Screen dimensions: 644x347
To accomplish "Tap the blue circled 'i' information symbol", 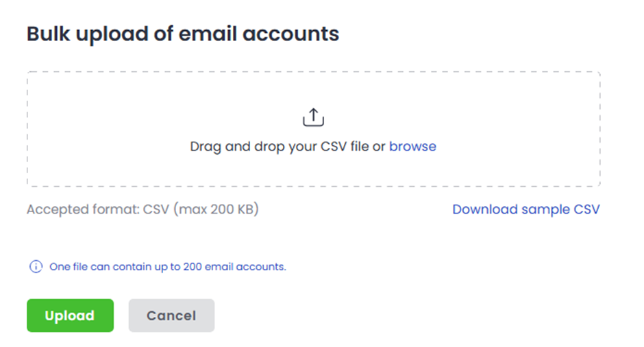I will 35,267.
